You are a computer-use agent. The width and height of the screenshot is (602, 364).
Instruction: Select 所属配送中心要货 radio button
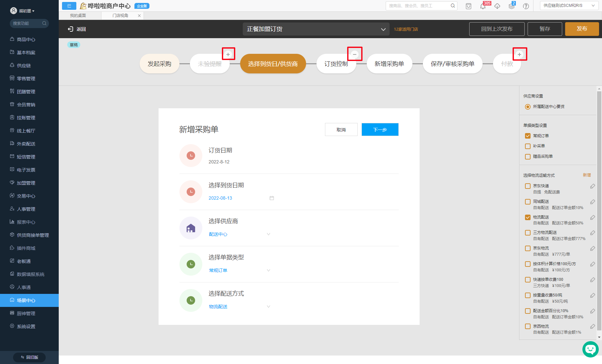pyautogui.click(x=528, y=107)
